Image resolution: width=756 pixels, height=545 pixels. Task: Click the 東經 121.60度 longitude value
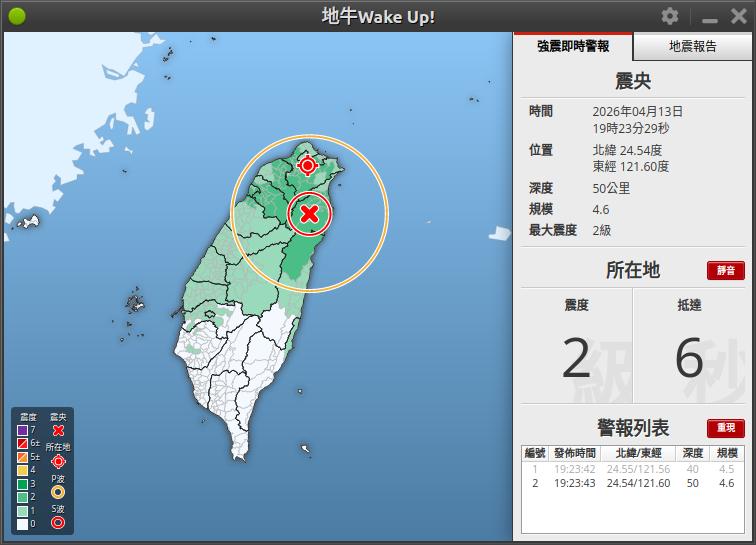click(x=631, y=166)
